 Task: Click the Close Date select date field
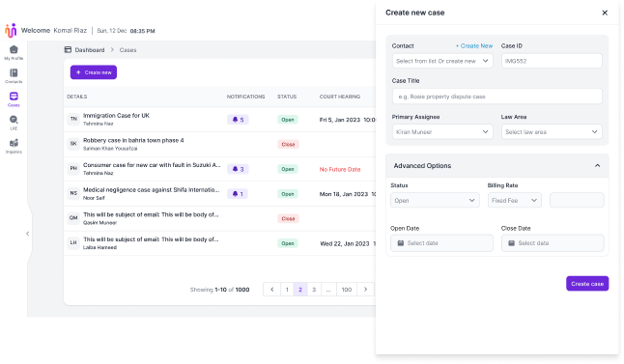[553, 243]
